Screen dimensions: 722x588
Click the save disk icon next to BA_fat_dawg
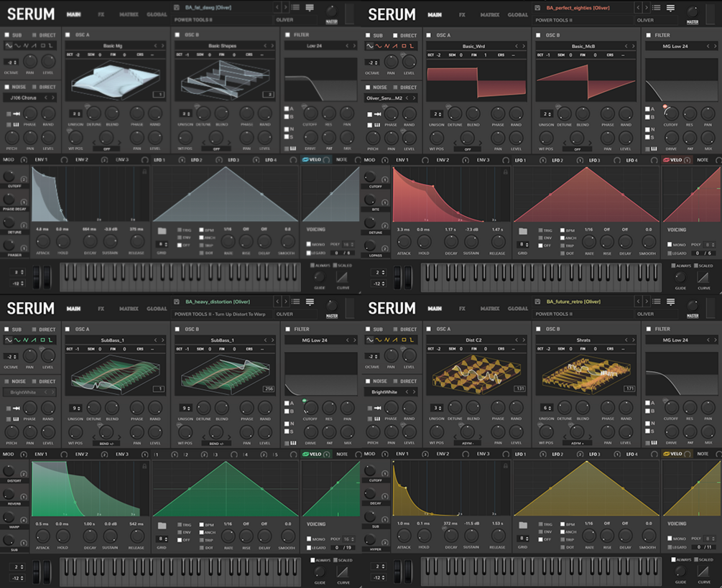176,7
